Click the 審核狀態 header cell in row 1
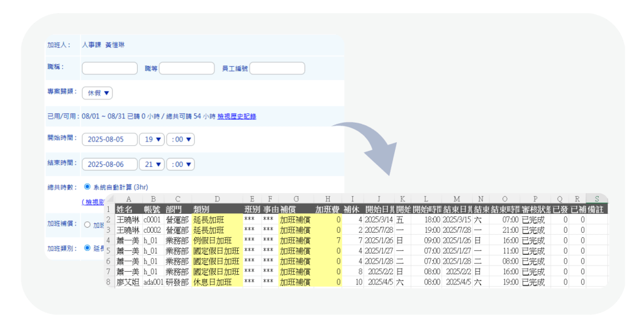The image size is (644, 329). tap(535, 209)
